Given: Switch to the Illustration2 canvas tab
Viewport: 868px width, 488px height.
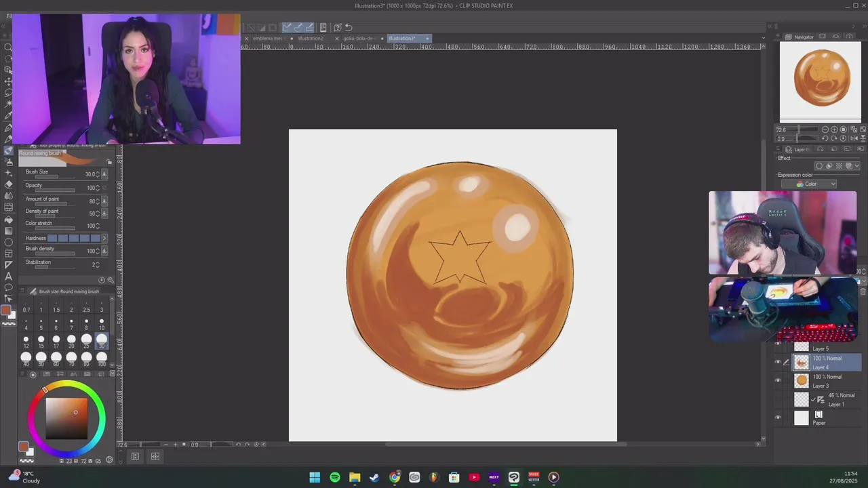Looking at the screenshot, I should coord(311,38).
